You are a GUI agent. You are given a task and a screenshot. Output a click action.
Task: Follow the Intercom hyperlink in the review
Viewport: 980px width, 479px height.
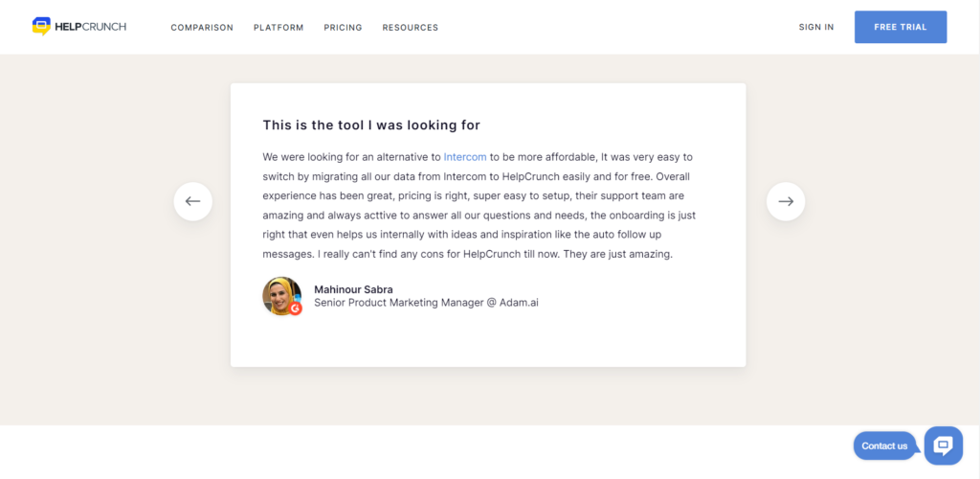[465, 157]
